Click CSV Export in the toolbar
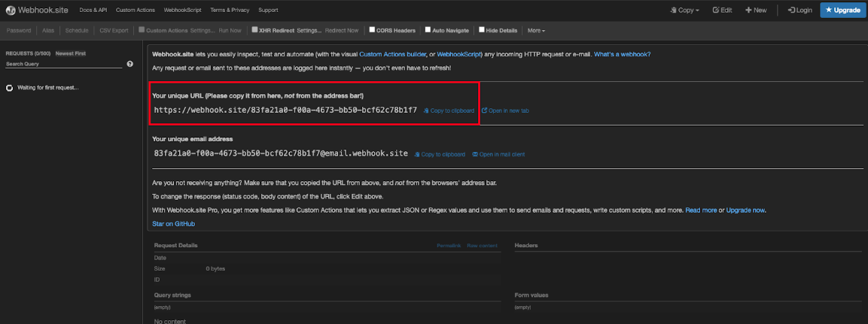The width and height of the screenshot is (868, 324). (114, 30)
